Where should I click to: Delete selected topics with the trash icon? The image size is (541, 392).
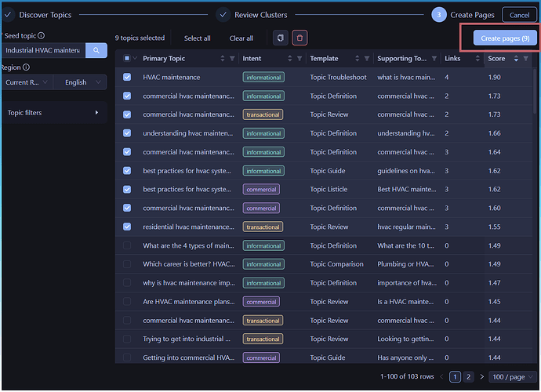pos(300,38)
